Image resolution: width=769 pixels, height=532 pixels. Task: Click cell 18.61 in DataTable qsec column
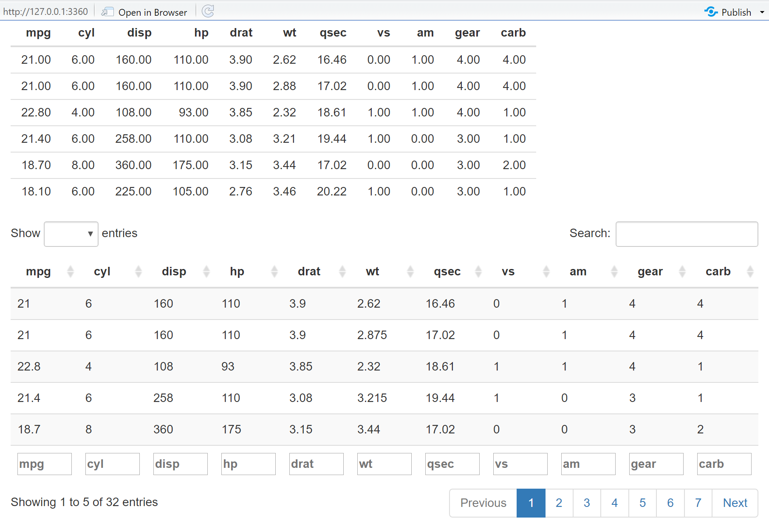tap(440, 367)
